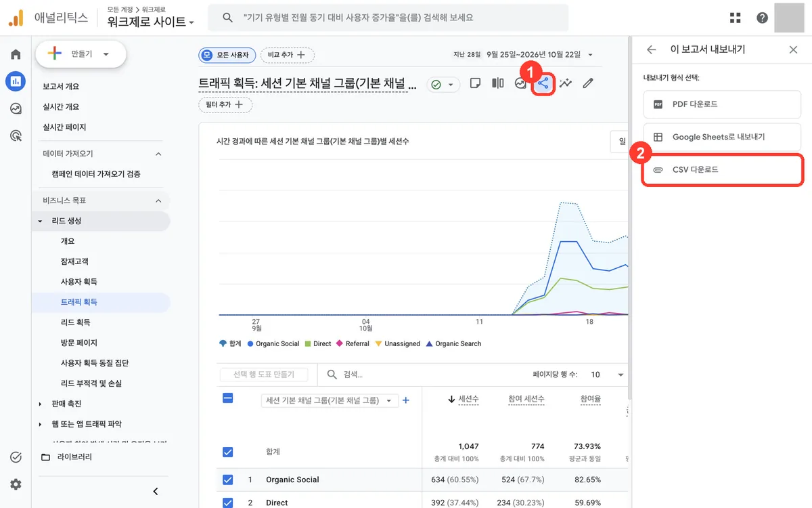Choose CSV 다운로드 export option
This screenshot has height=508, width=812.
pos(722,169)
